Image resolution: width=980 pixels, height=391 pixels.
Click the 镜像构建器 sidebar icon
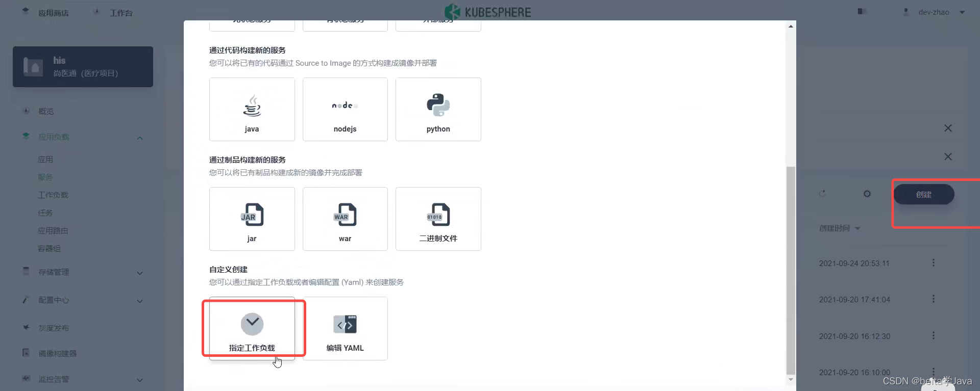26,353
